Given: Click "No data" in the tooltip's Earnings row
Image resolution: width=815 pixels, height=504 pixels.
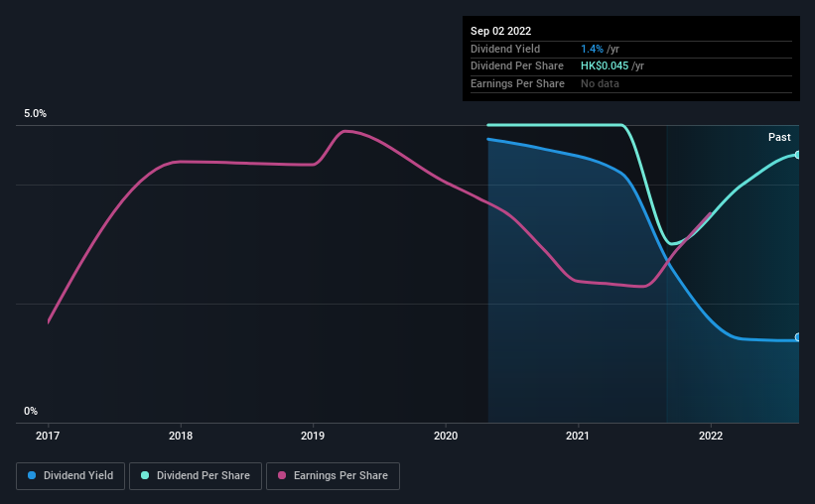Looking at the screenshot, I should point(600,84).
